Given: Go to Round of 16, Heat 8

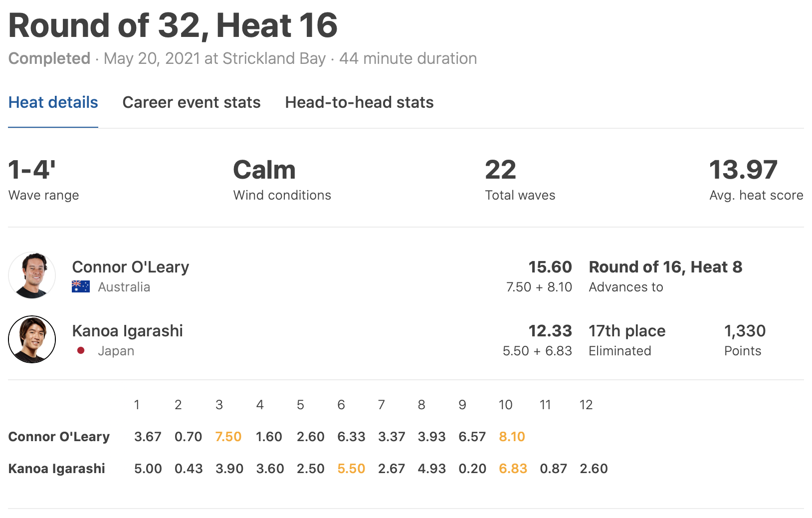Looking at the screenshot, I should 665,267.
